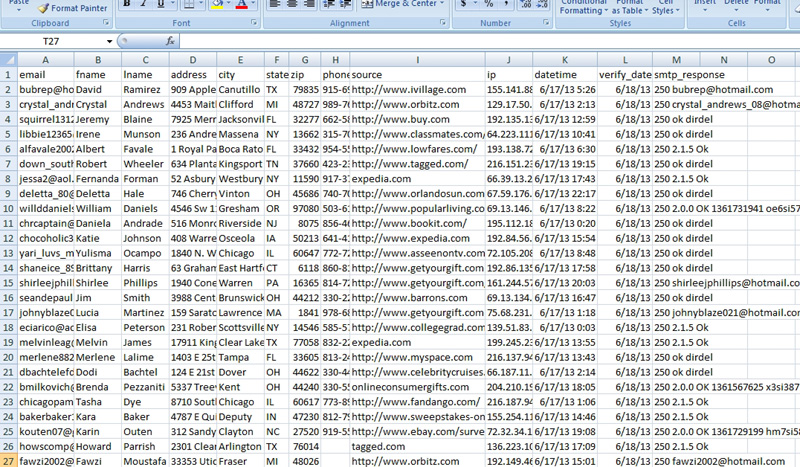Open the Format as Table dropdown
This screenshot has width=800, height=467.
(628, 6)
